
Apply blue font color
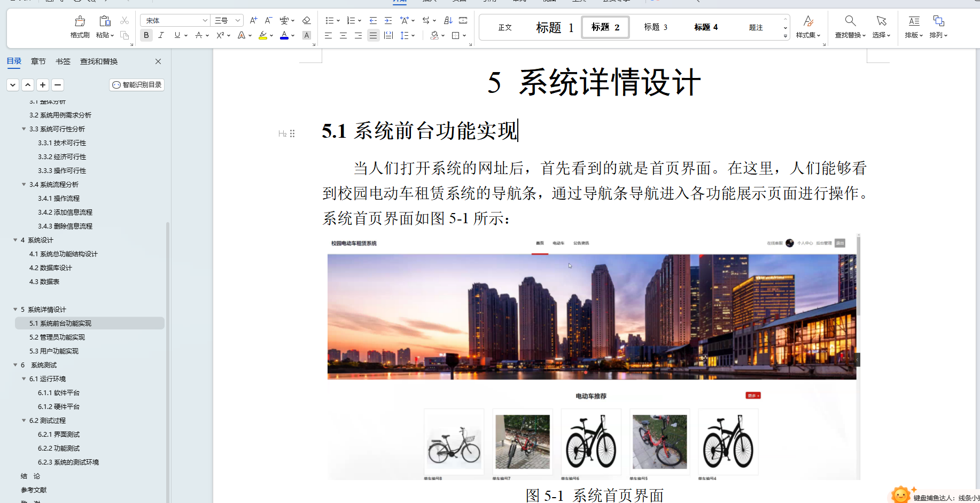[x=284, y=35]
